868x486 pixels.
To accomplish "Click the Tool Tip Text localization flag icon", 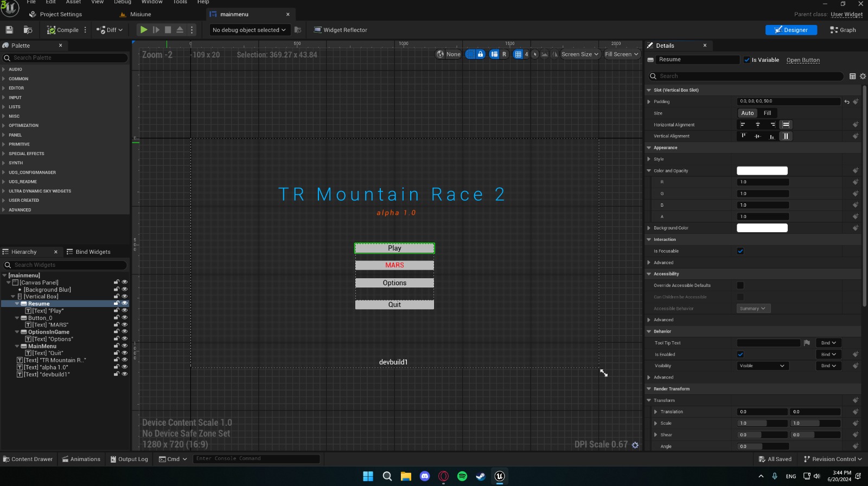I will [x=807, y=343].
